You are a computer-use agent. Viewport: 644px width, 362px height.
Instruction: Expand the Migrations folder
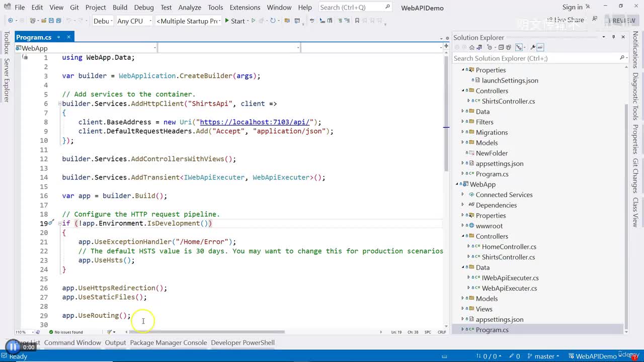coord(463,132)
